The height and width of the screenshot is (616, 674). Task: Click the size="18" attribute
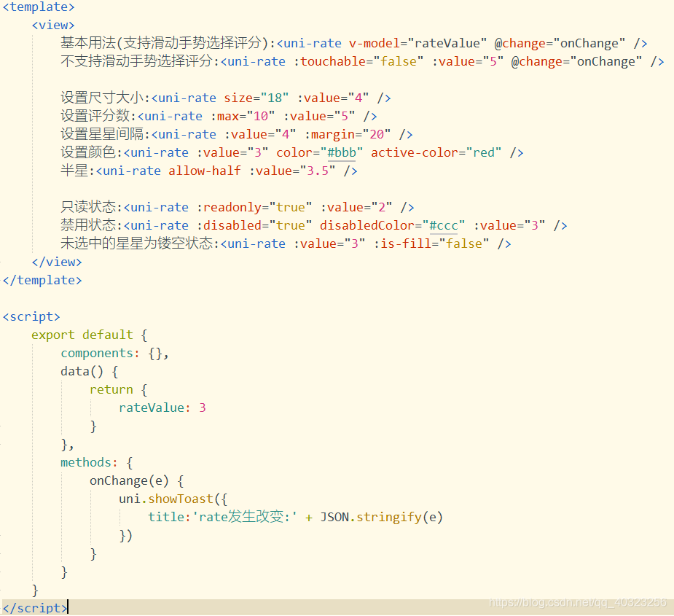coord(256,98)
